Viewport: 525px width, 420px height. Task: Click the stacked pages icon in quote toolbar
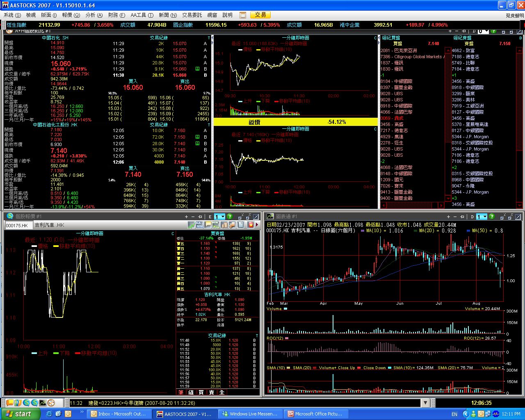(x=232, y=225)
